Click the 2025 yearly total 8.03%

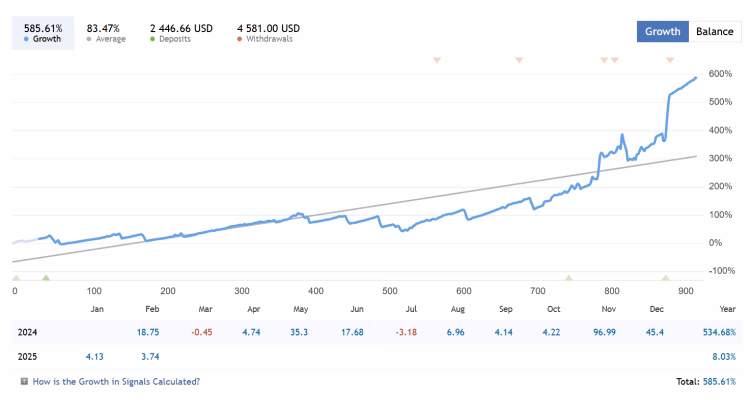coord(724,357)
